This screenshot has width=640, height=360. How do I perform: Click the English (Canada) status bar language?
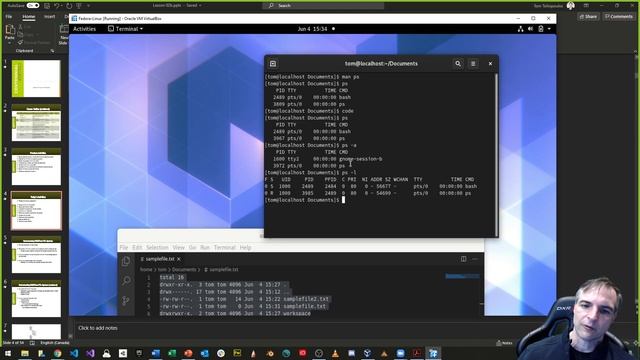55,343
